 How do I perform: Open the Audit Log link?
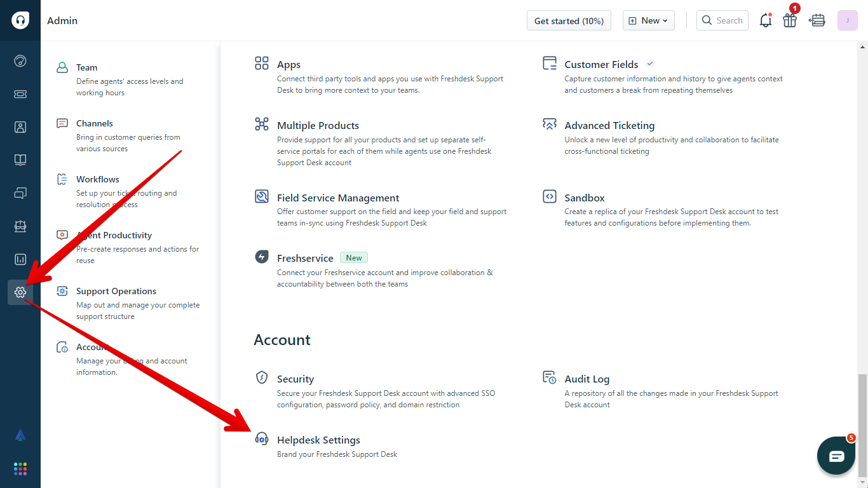pyautogui.click(x=587, y=379)
